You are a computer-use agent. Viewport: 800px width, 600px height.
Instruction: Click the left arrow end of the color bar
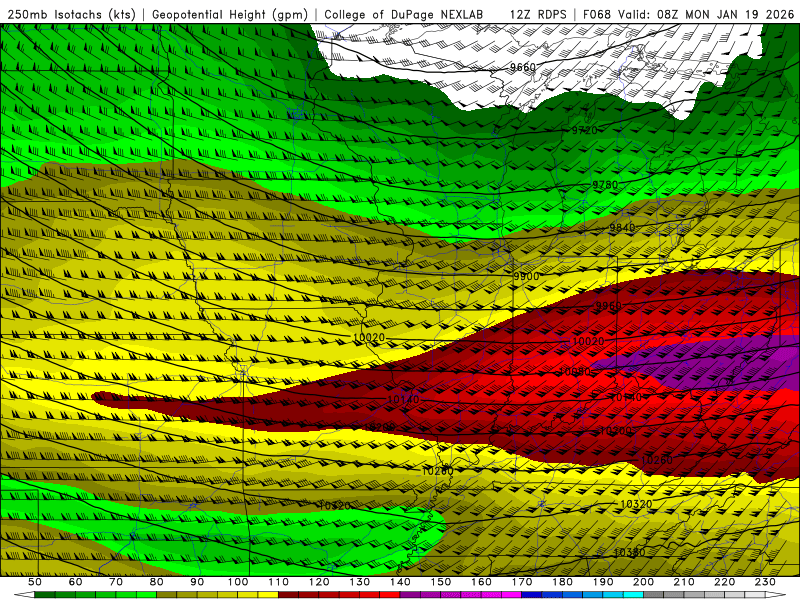(24, 595)
